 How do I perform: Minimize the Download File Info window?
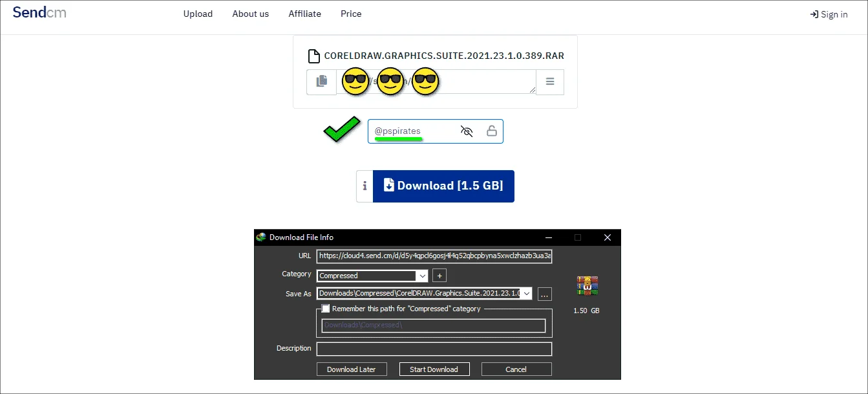click(x=548, y=237)
